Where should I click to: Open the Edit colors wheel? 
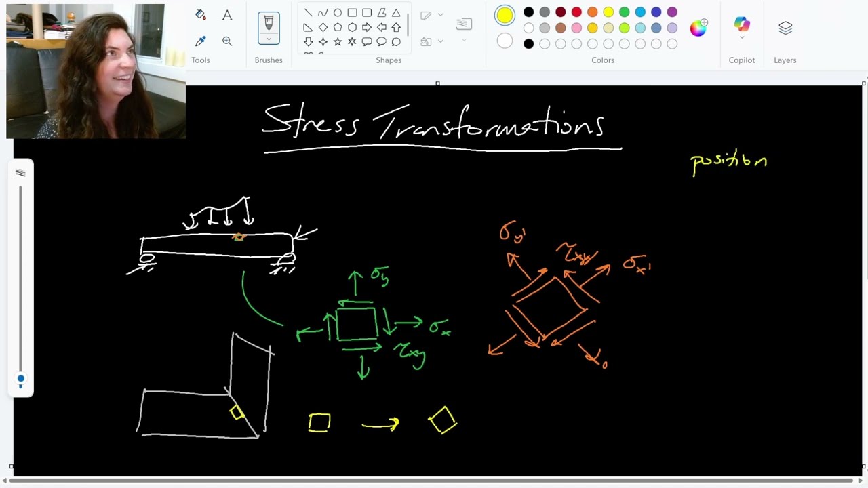(x=698, y=28)
